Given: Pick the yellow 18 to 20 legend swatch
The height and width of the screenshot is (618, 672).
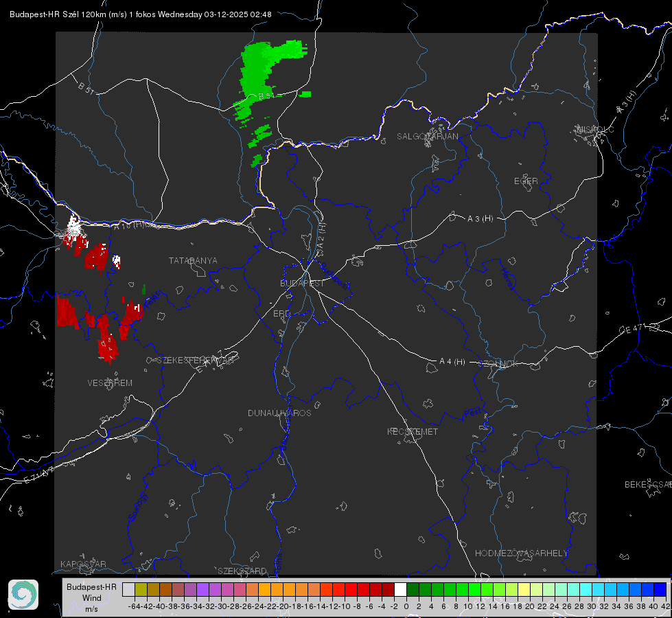Looking at the screenshot, I should pos(524,590).
